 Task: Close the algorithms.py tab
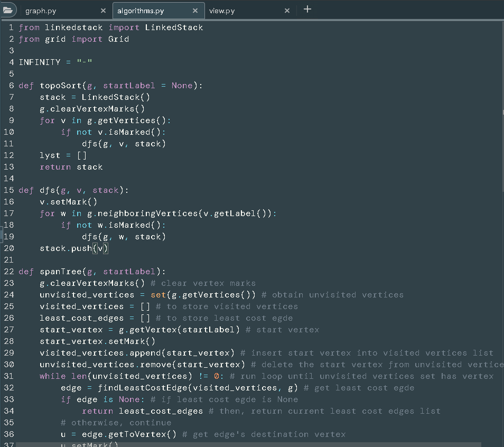coord(195,10)
